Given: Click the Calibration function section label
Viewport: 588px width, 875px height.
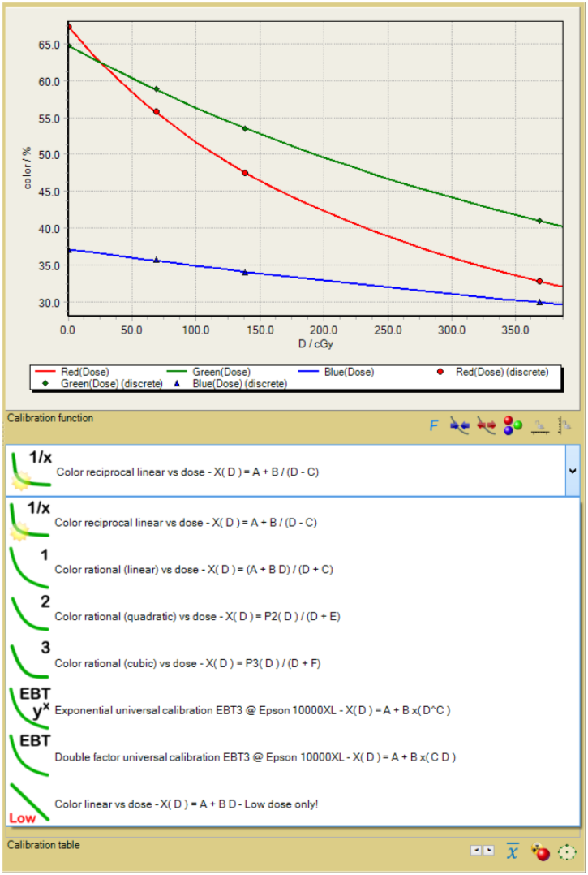Looking at the screenshot, I should coord(50,418).
